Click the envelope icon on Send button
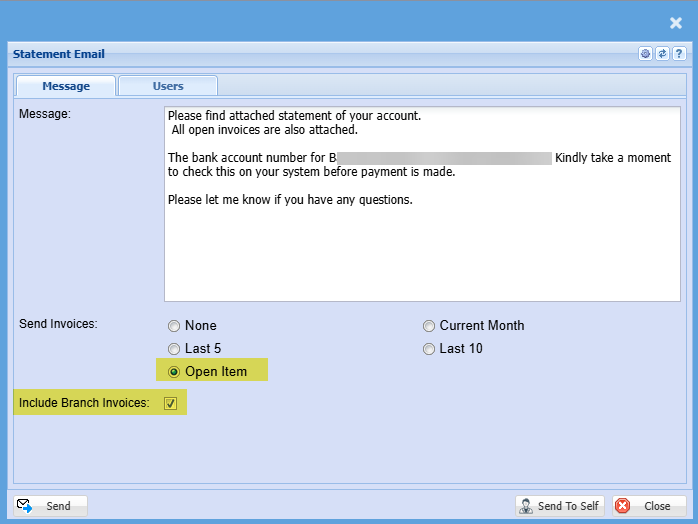Screen dimensions: 698x524 click(25, 505)
